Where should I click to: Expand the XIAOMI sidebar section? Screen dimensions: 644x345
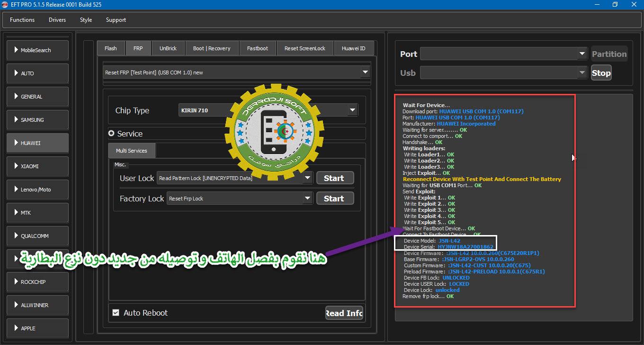[37, 166]
